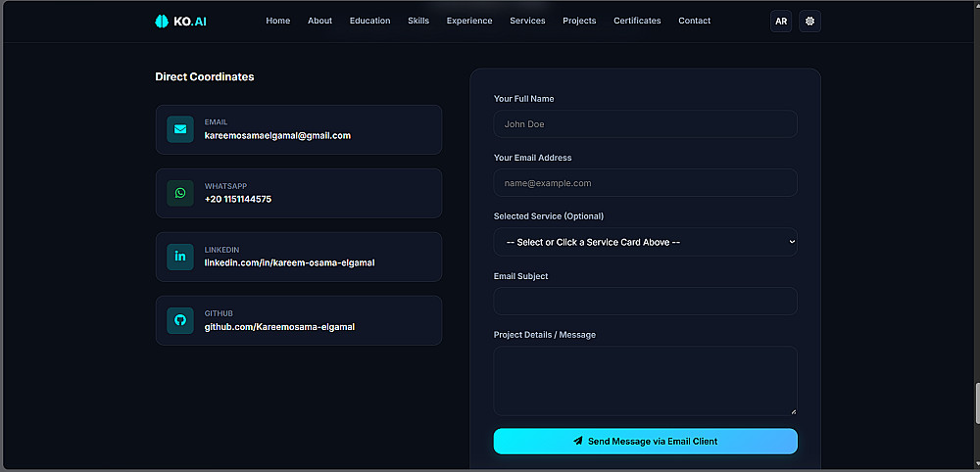
Task: Click the Your Full Name field
Action: pyautogui.click(x=646, y=124)
